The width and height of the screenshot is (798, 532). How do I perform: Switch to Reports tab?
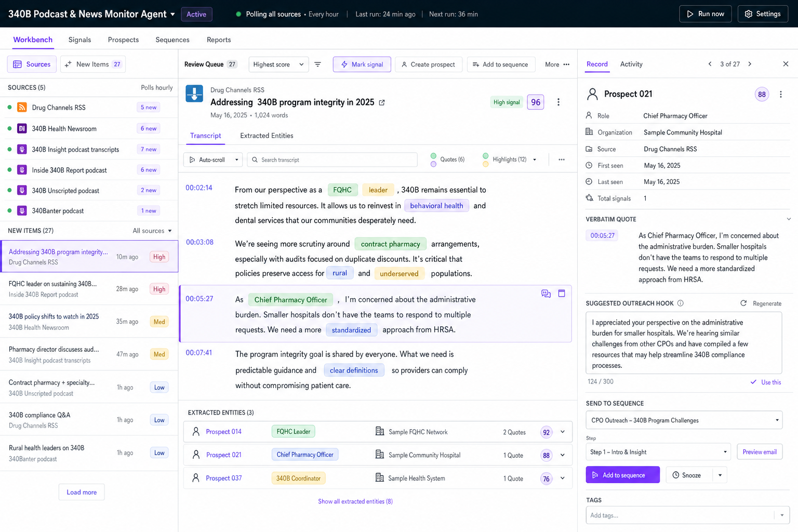coord(219,39)
